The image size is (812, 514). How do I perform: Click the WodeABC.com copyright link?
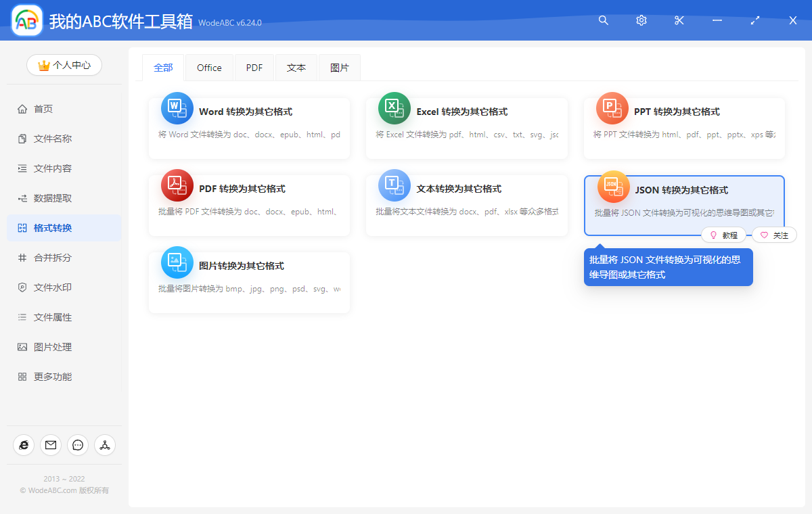point(64,491)
